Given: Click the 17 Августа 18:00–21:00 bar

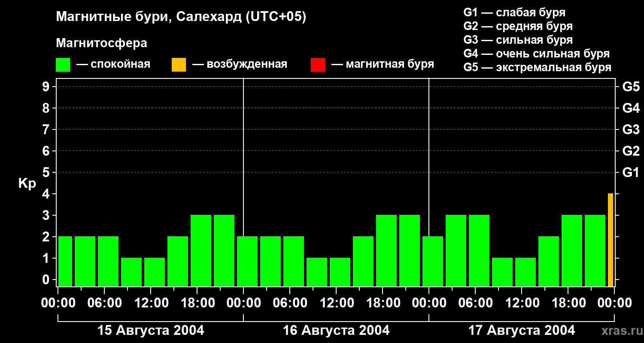Looking at the screenshot, I should pyautogui.click(x=572, y=250).
